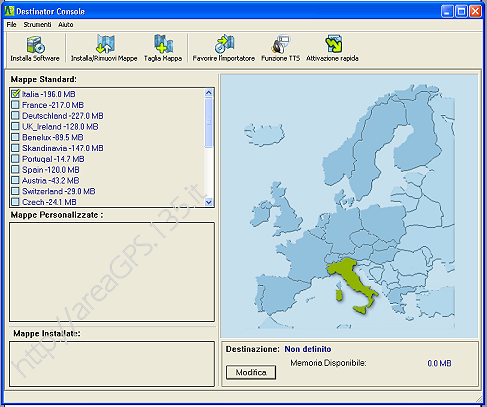Viewport: 487px width, 407px height.
Task: Maximize the Destinator Console window
Action: pos(461,11)
